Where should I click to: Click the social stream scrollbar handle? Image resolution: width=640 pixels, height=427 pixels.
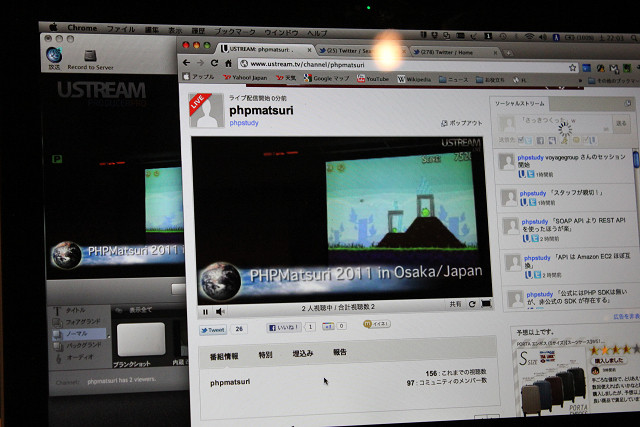coord(636,159)
